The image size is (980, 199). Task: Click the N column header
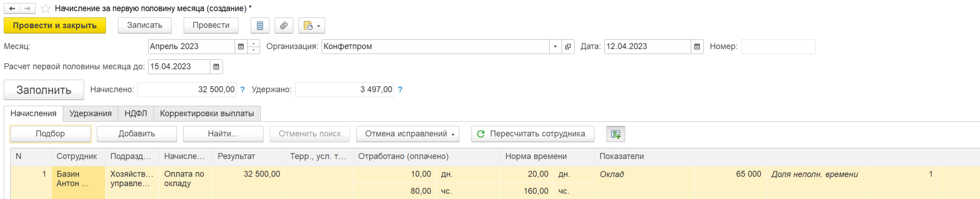(31, 157)
